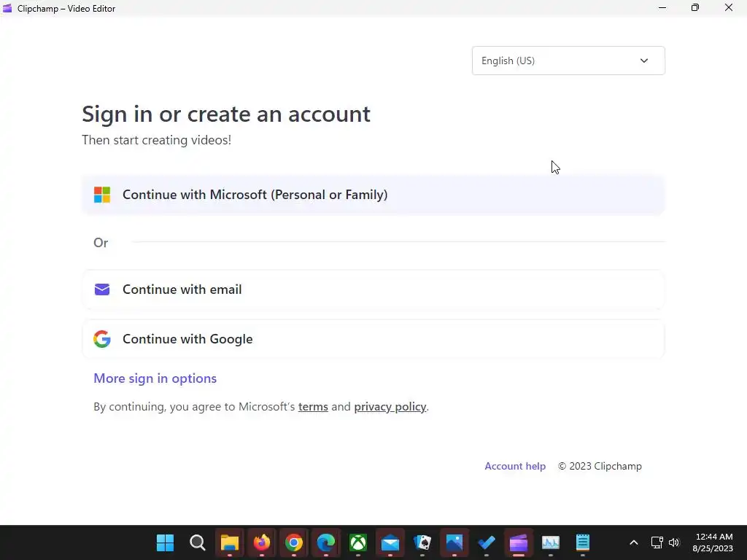Open volume speaker tray icon

tap(674, 542)
